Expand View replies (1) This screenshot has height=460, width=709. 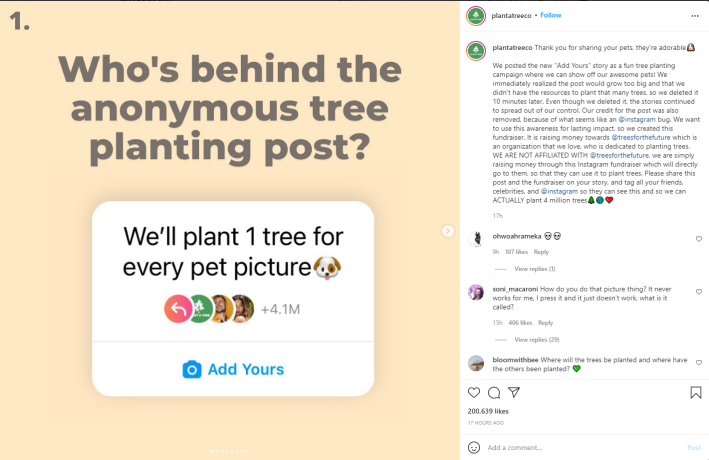[534, 269]
